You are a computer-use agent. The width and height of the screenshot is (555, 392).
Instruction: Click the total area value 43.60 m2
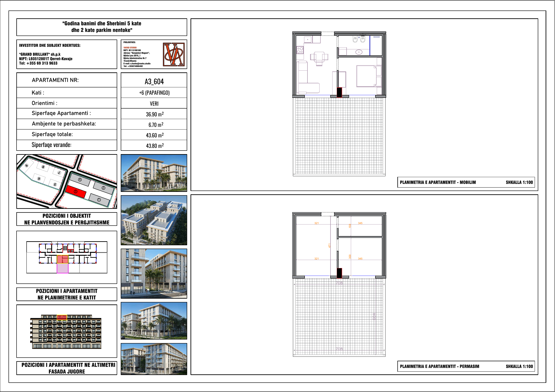click(x=155, y=135)
